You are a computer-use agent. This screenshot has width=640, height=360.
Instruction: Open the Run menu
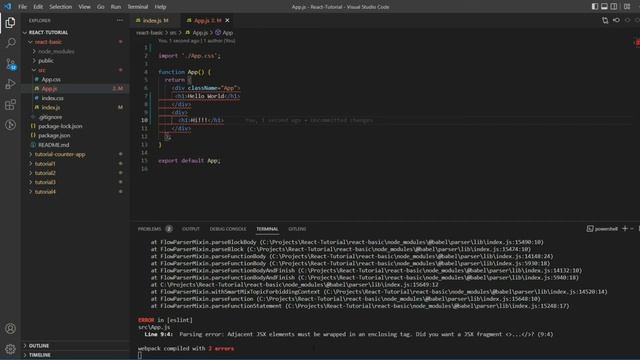pos(116,7)
